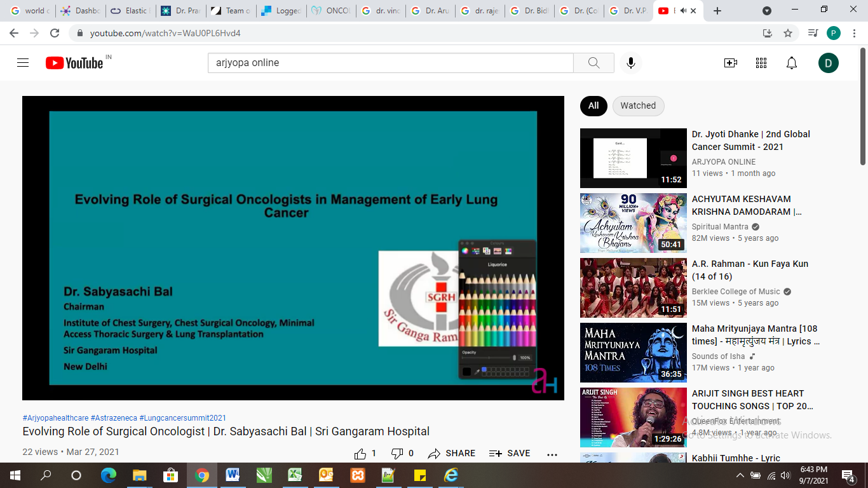Open Dr. Jyoti Dhanke video thumbnail
The height and width of the screenshot is (488, 868).
coord(634,158)
